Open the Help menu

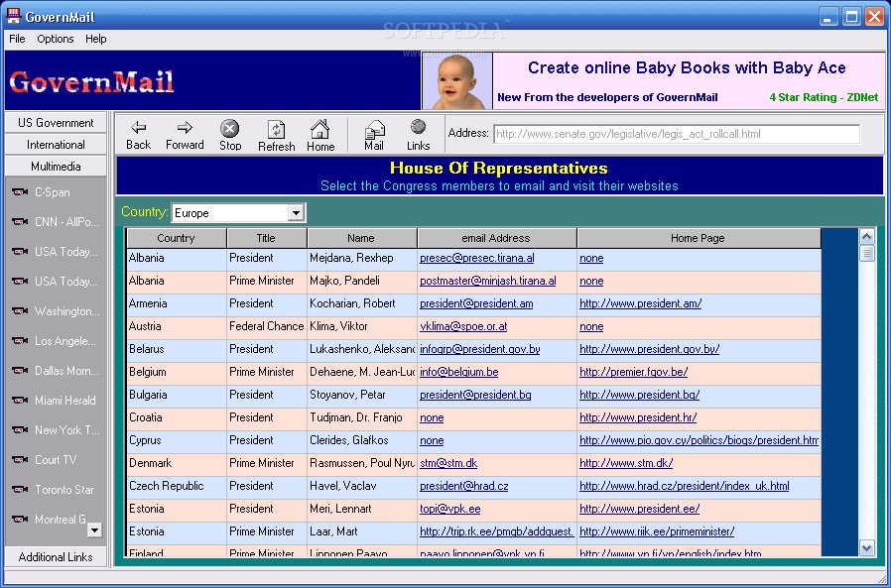coord(96,39)
